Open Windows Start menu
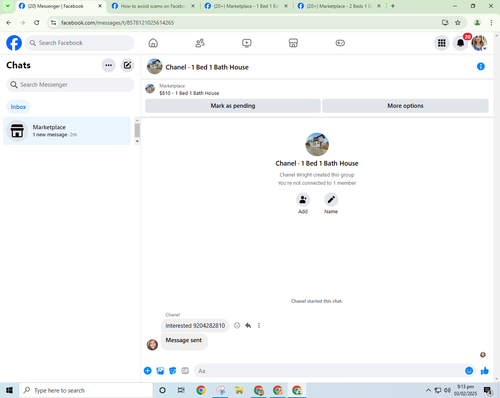This screenshot has width=500, height=398. click(x=9, y=390)
